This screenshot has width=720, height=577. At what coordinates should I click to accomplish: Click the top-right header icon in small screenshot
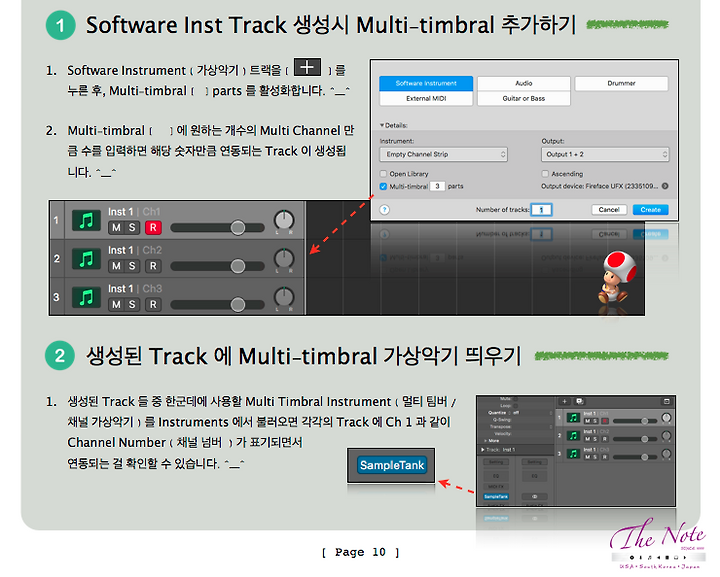coord(667,401)
